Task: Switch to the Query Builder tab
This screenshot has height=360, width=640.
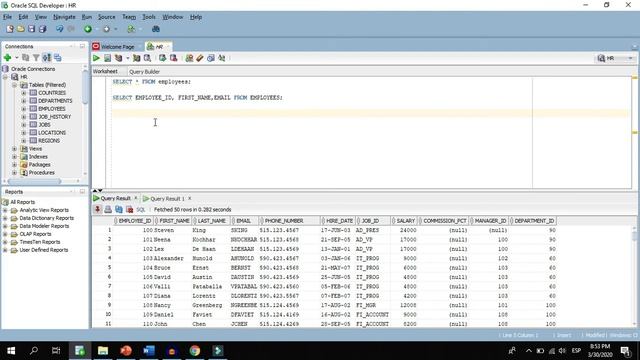Action: pyautogui.click(x=144, y=71)
